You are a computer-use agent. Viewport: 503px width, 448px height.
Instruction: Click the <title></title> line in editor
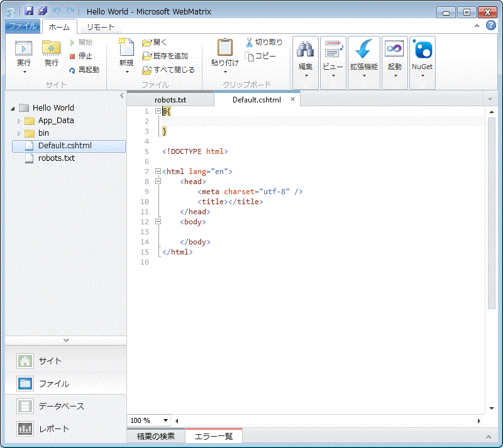pos(230,202)
